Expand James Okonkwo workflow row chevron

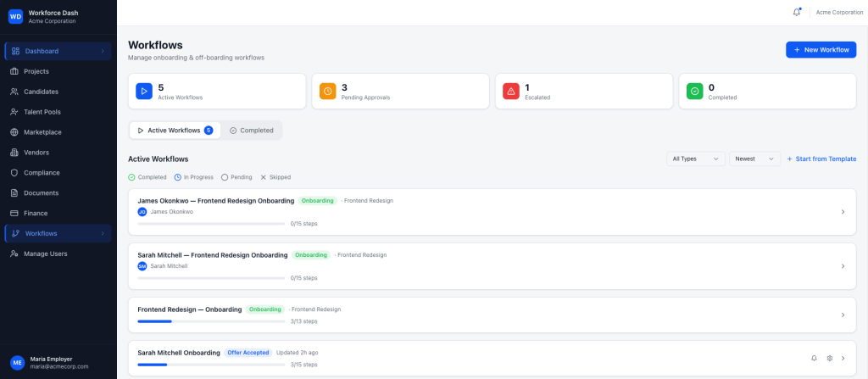tap(843, 212)
